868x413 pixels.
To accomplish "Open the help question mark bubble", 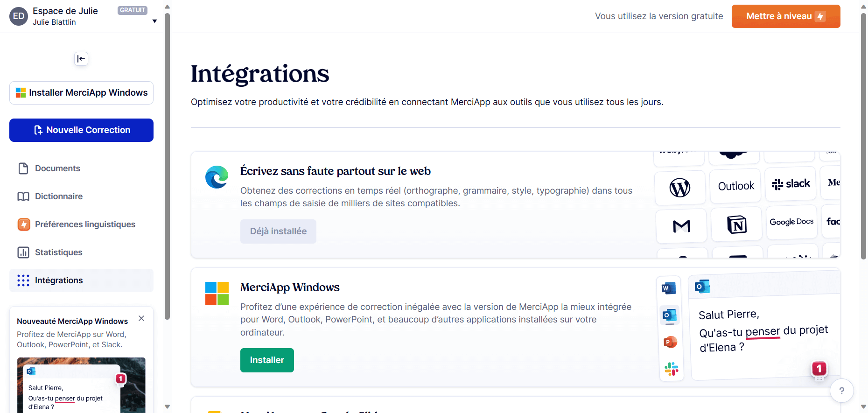I will click(842, 391).
